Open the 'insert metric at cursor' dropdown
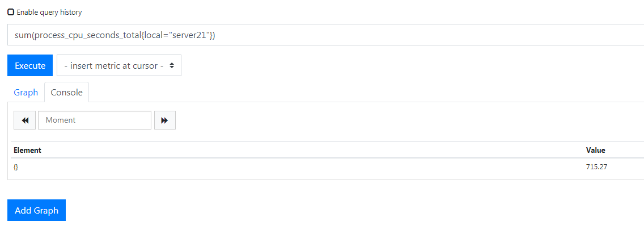644x238 pixels. point(118,65)
